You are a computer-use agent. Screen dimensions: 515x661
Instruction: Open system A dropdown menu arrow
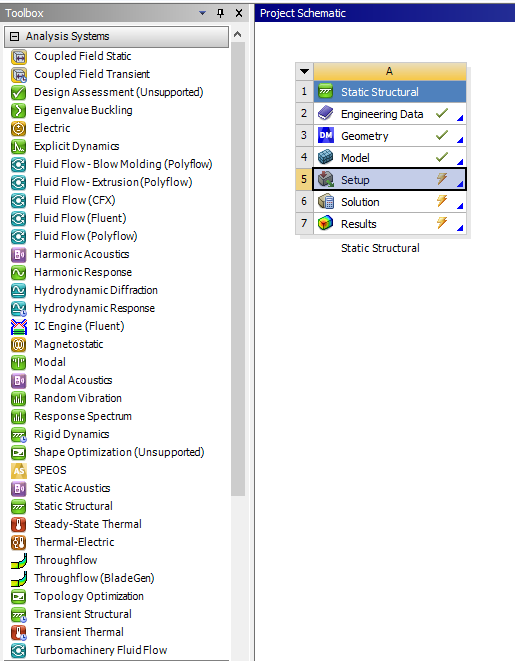(304, 71)
